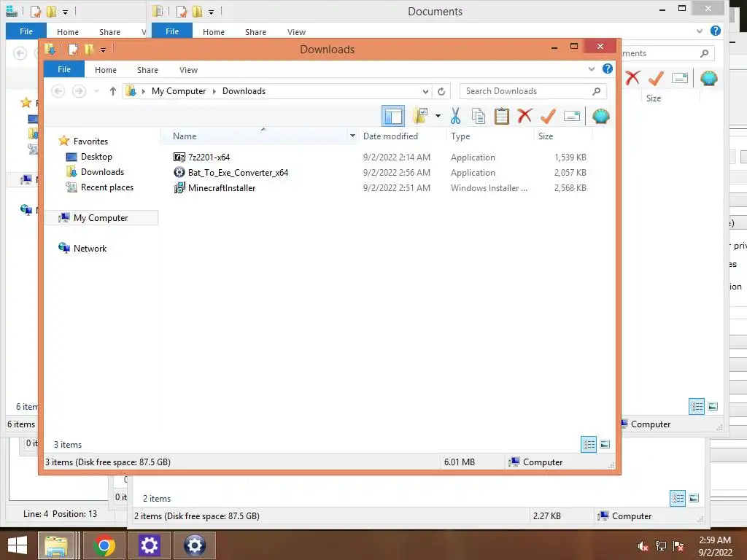The width and height of the screenshot is (747, 560).
Task: Open Help in the Downloads window
Action: click(608, 69)
